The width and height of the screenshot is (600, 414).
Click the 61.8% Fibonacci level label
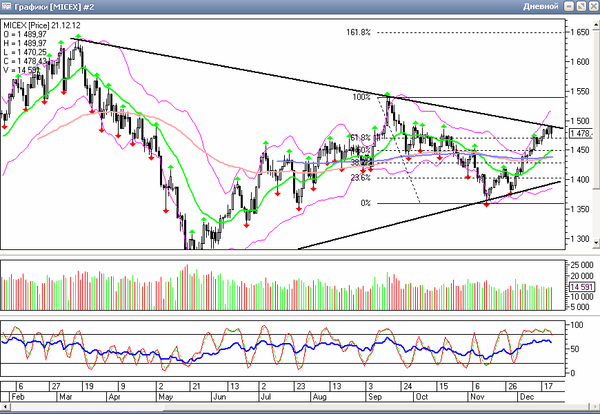pyautogui.click(x=360, y=137)
